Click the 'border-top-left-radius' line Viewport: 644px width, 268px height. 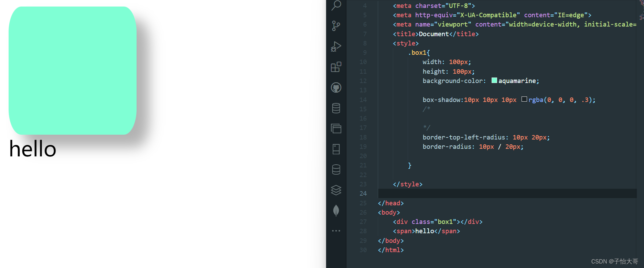(486, 137)
